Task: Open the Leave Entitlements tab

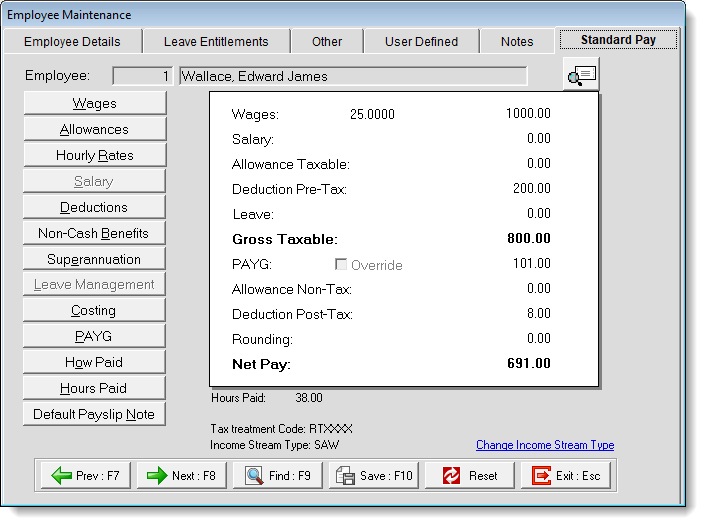Action: point(216,41)
